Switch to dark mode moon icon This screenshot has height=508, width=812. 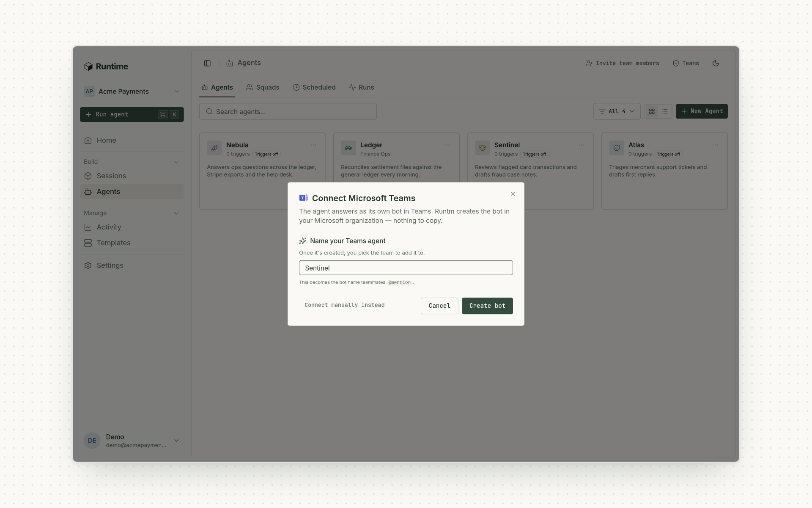click(716, 63)
